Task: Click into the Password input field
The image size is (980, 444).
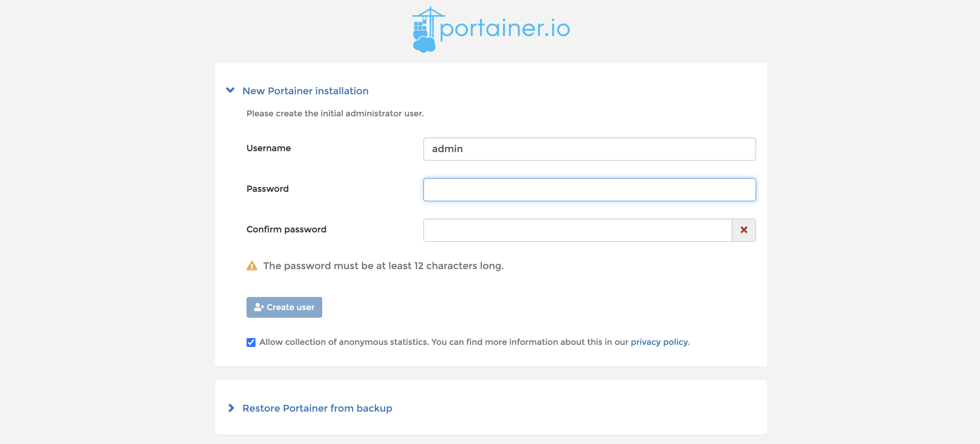Action: tap(589, 190)
